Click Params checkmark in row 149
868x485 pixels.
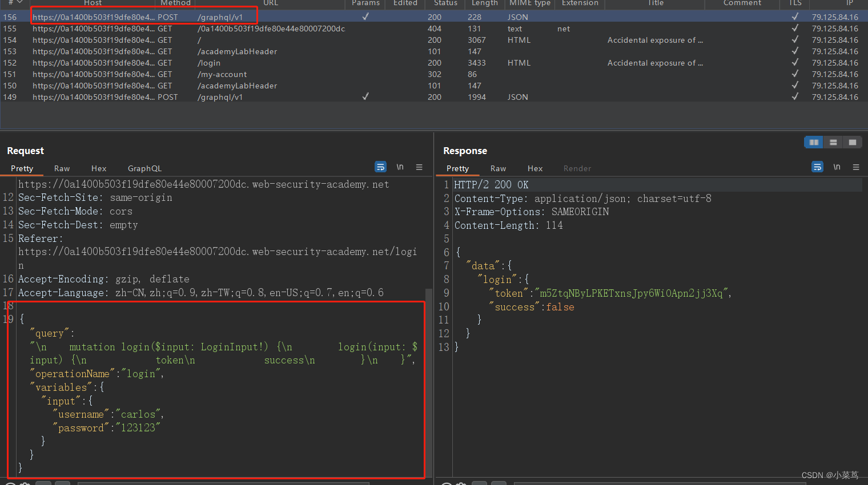[x=365, y=96]
